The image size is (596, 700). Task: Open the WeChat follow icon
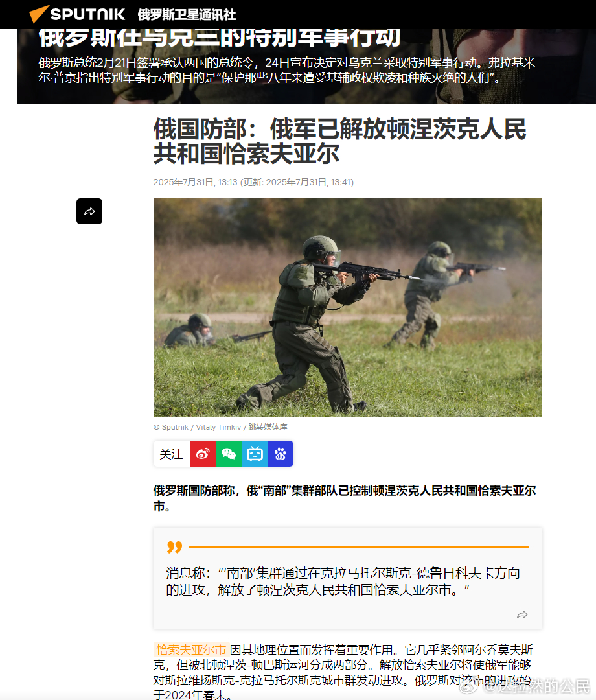click(229, 454)
